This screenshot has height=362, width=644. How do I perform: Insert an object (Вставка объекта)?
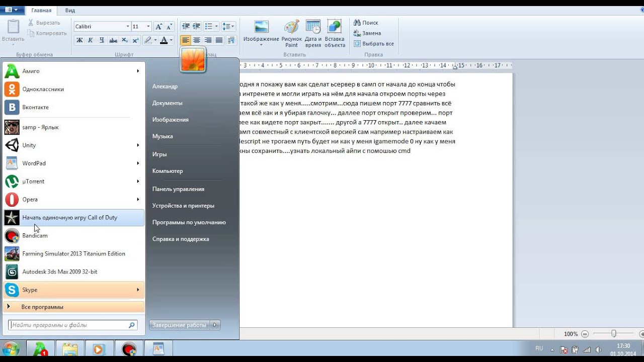[335, 33]
